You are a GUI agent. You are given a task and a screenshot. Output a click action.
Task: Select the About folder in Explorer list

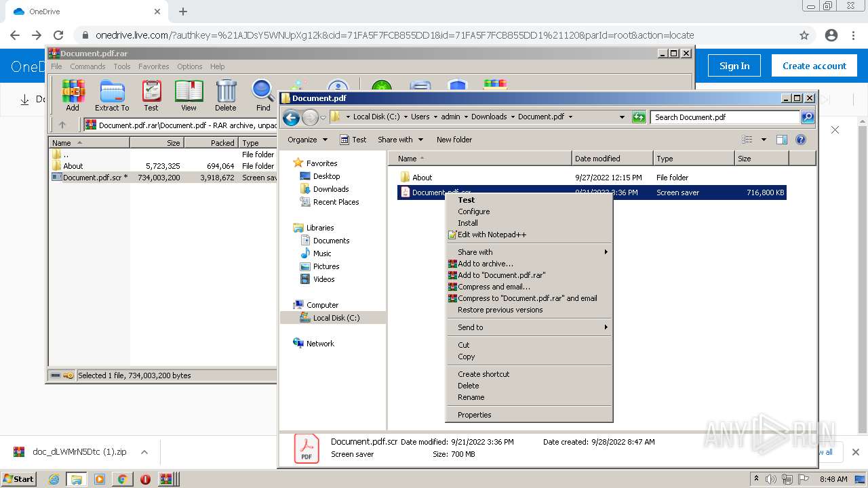422,178
